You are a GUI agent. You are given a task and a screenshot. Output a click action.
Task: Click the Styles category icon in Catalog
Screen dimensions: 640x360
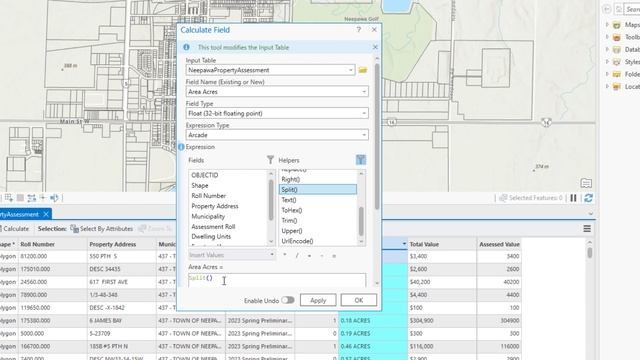617,62
